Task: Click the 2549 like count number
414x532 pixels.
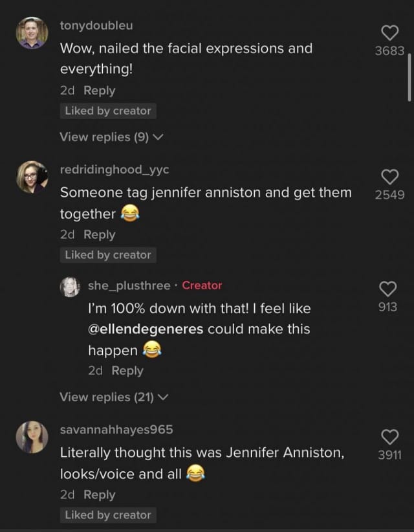Action: tap(389, 194)
